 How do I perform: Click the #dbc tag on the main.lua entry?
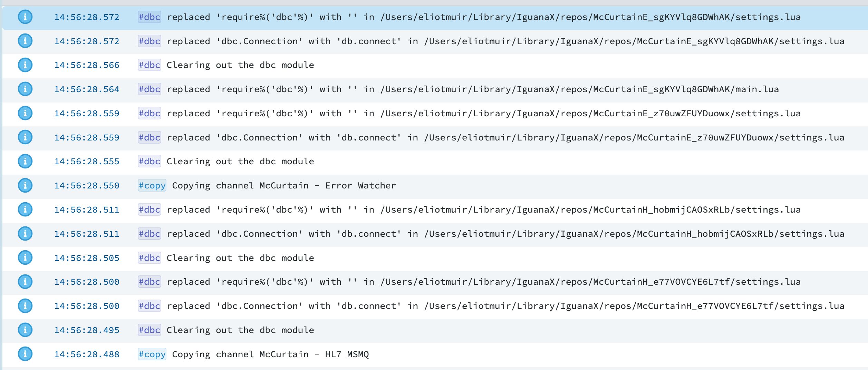(149, 89)
